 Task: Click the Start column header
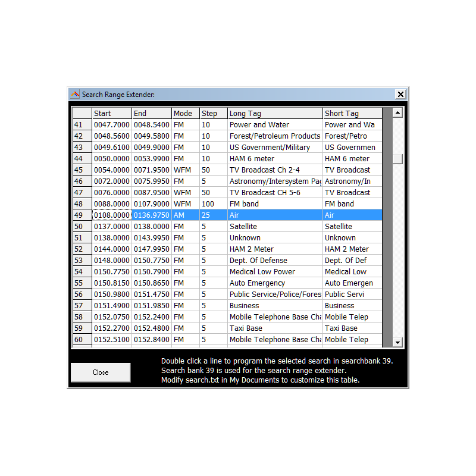[x=112, y=113]
